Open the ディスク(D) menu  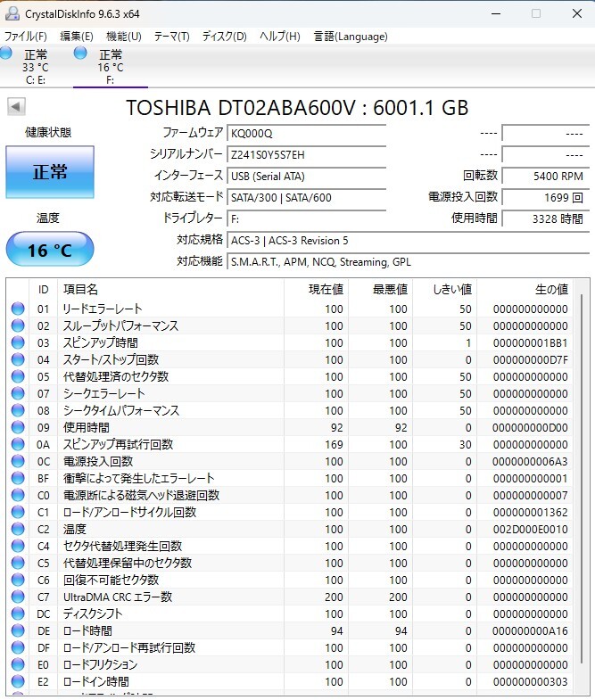[x=224, y=37]
